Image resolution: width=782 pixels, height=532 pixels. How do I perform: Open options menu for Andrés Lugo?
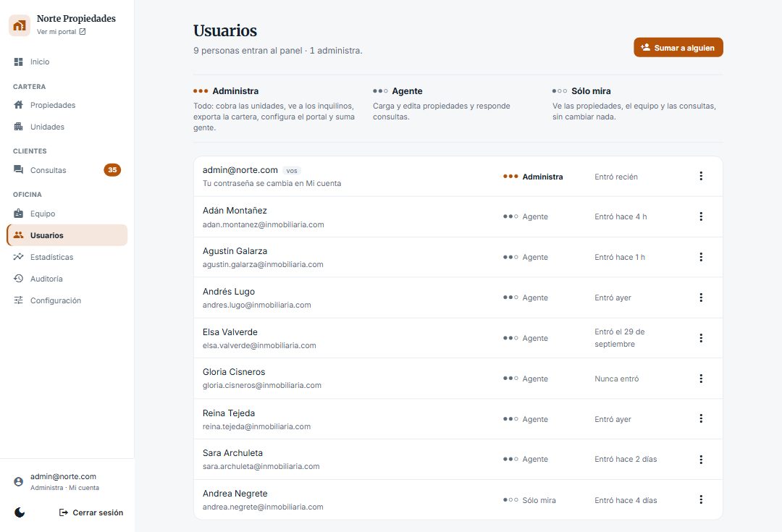701,297
